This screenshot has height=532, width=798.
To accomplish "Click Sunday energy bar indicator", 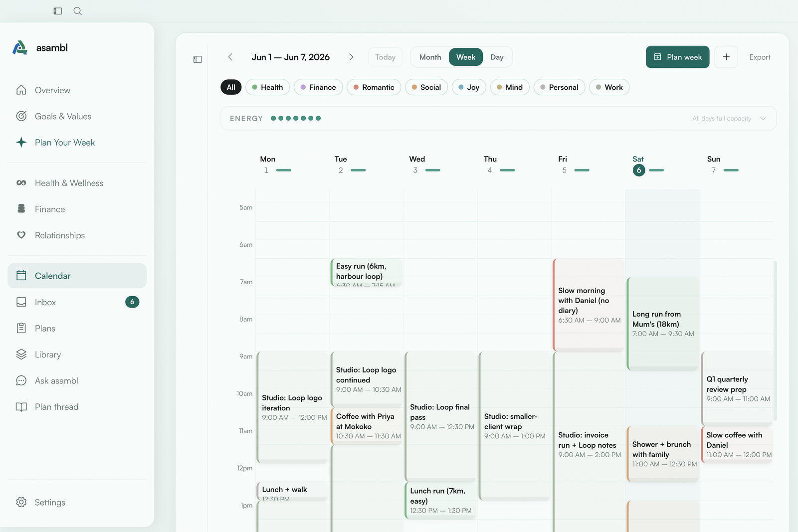I will click(x=731, y=171).
